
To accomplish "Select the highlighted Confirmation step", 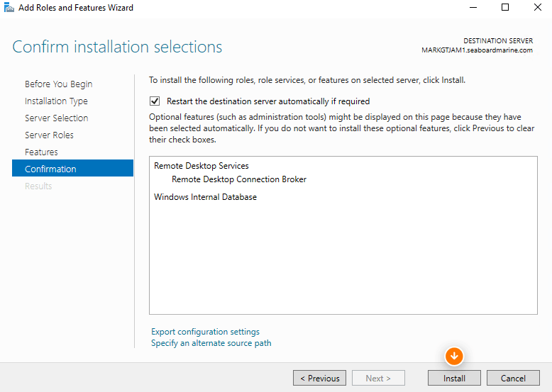I will click(72, 169).
